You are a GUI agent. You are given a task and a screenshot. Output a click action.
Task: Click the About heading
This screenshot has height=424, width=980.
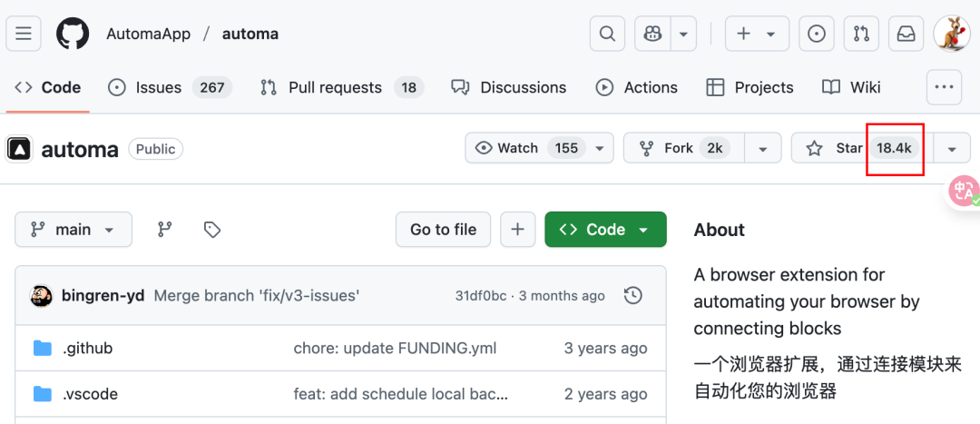719,230
